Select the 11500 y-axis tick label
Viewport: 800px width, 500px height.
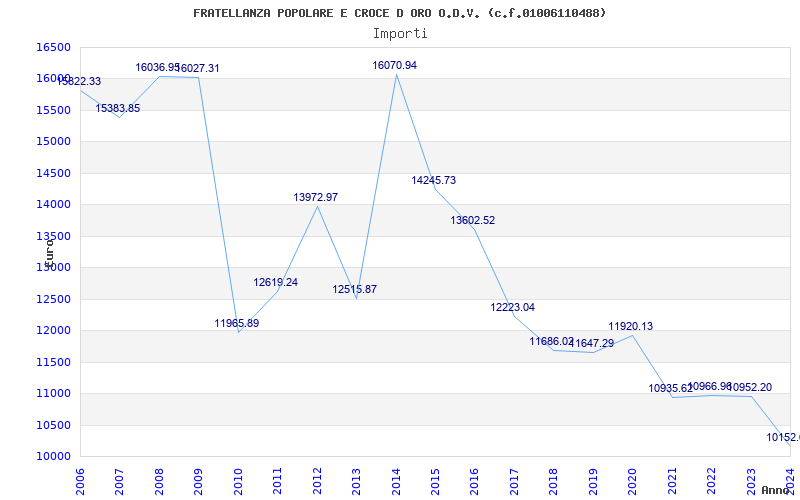[53, 362]
